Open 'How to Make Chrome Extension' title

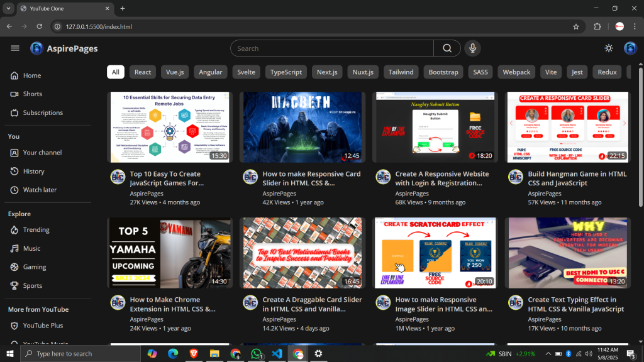pos(172,304)
